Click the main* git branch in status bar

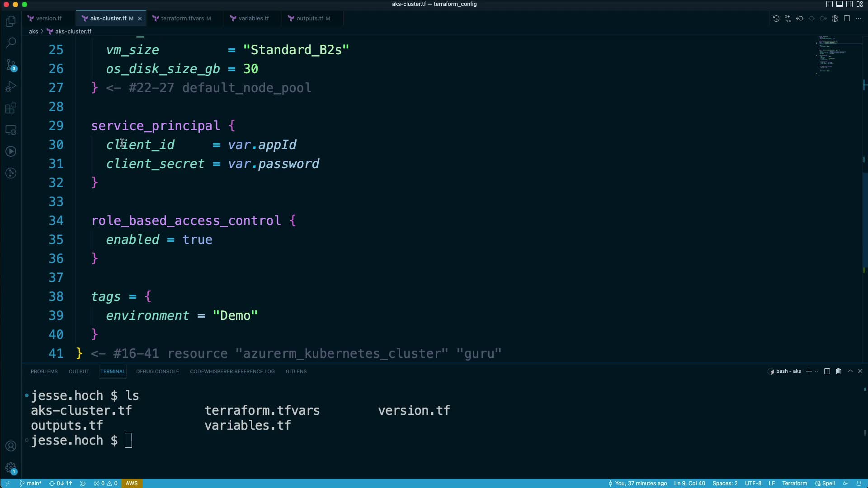31,483
